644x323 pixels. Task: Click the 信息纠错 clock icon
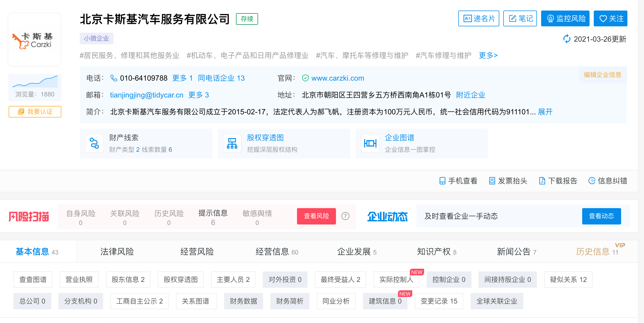click(592, 181)
